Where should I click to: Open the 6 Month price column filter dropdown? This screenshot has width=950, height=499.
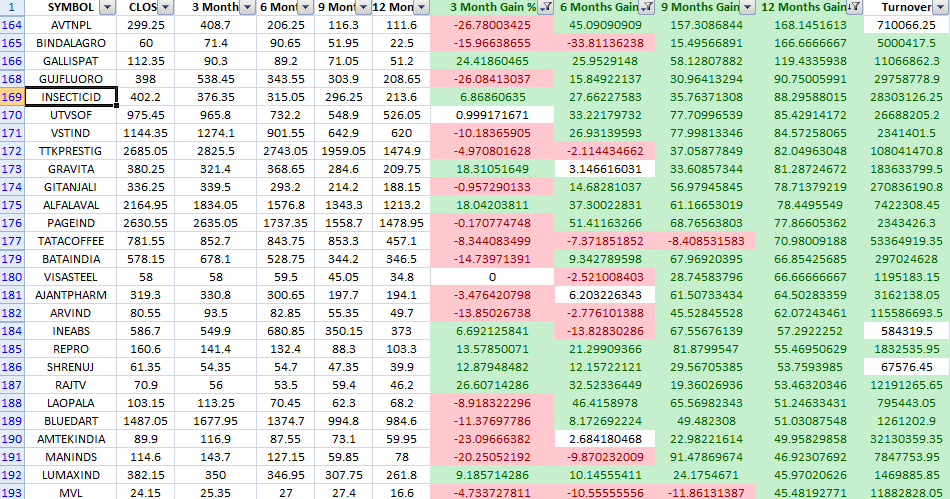305,7
